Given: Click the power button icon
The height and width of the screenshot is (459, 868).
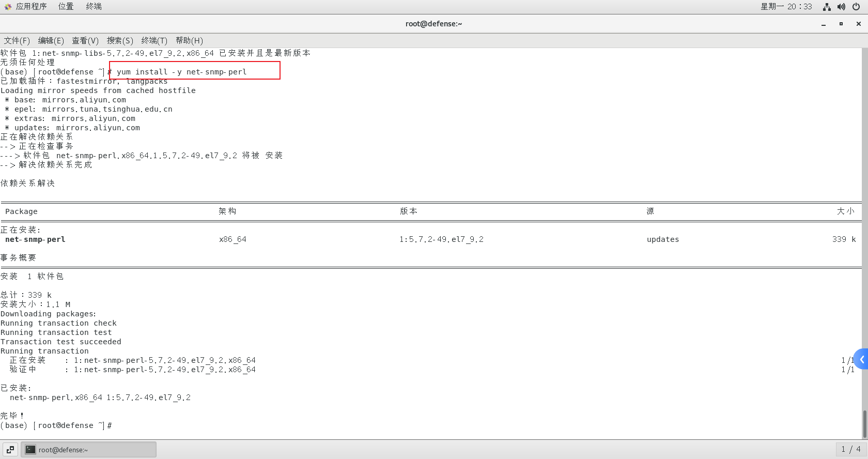Looking at the screenshot, I should click(x=856, y=7).
